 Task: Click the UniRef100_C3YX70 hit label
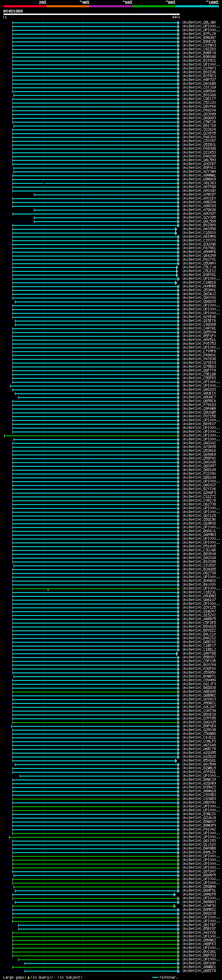point(199,241)
